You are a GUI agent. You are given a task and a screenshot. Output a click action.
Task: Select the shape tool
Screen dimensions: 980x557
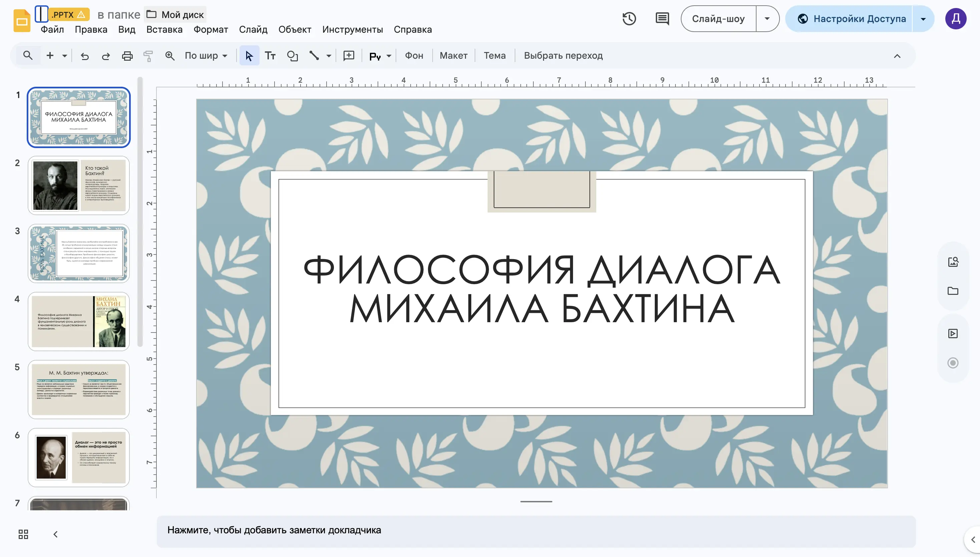(293, 55)
